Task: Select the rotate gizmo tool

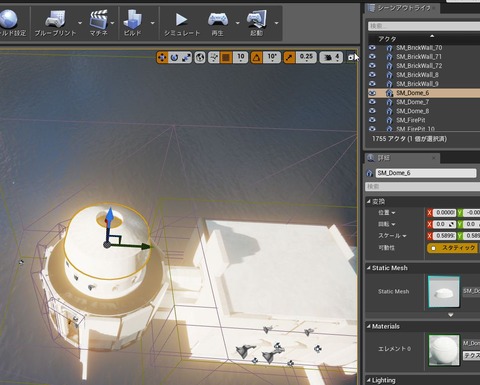Action: pos(174,58)
